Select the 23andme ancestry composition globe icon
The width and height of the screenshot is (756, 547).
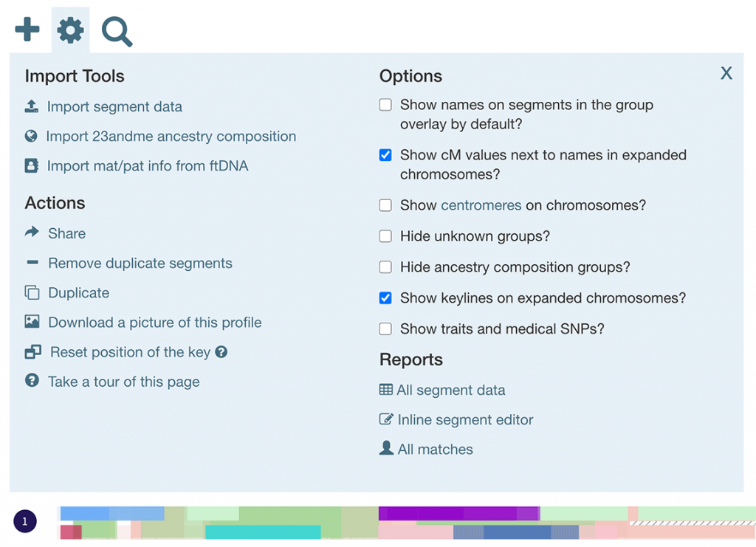[31, 136]
